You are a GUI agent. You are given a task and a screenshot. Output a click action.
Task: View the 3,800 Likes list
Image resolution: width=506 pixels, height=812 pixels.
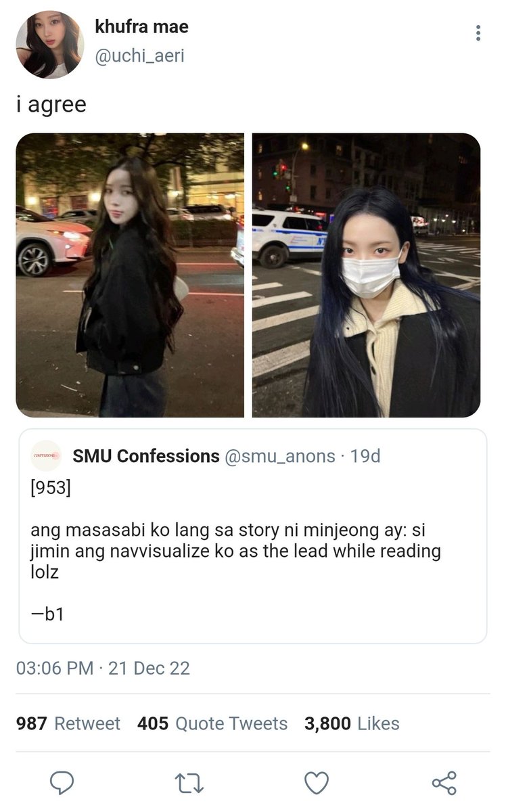tap(352, 723)
